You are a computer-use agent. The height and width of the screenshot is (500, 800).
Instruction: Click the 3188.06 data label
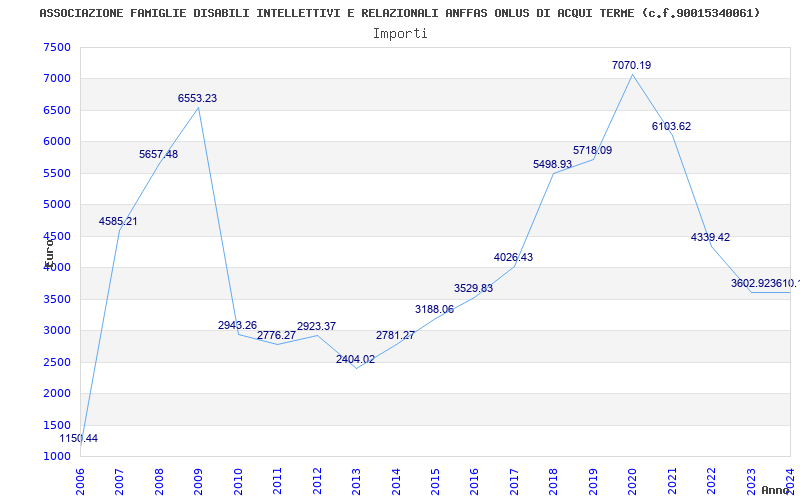pos(434,309)
